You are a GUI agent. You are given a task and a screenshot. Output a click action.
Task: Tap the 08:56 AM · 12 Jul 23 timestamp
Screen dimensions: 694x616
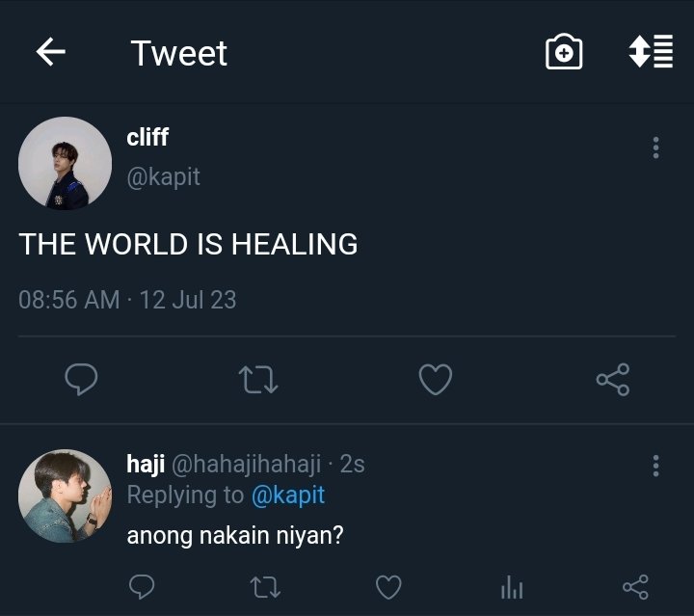pos(127,300)
